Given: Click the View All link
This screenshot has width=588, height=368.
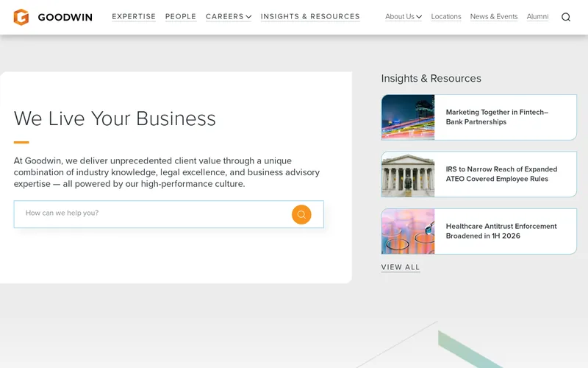Looking at the screenshot, I should [x=401, y=267].
